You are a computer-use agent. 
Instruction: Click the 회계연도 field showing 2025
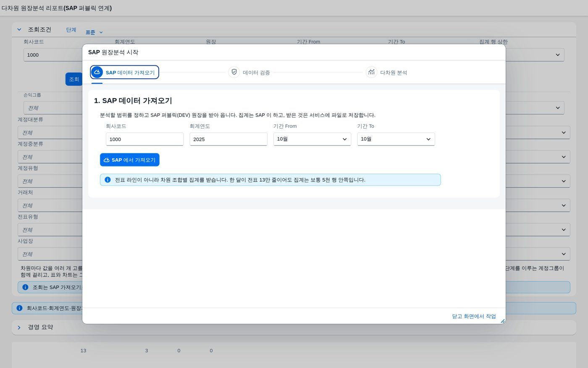point(228,139)
